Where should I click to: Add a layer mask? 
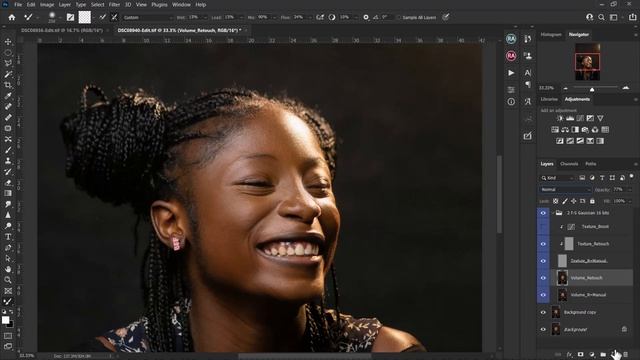click(580, 354)
